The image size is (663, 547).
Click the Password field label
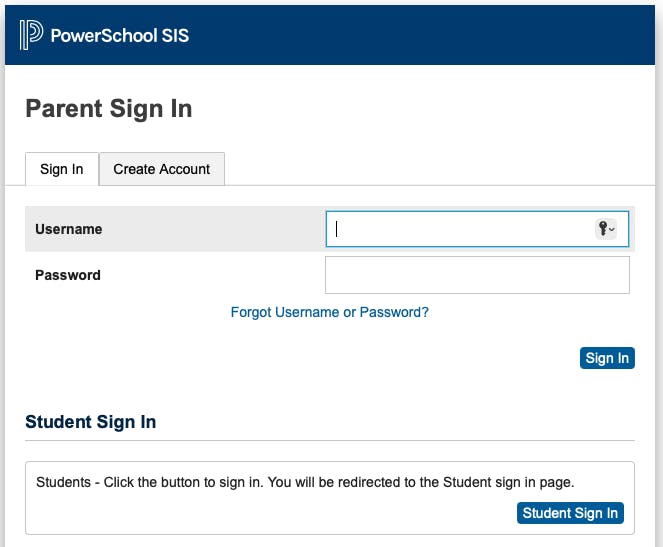(68, 275)
